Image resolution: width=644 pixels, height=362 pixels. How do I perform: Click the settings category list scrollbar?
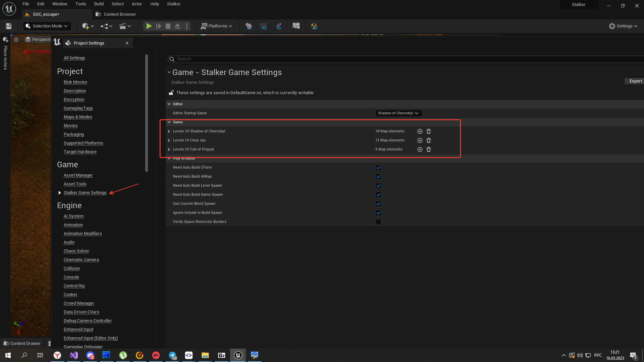pos(147,113)
